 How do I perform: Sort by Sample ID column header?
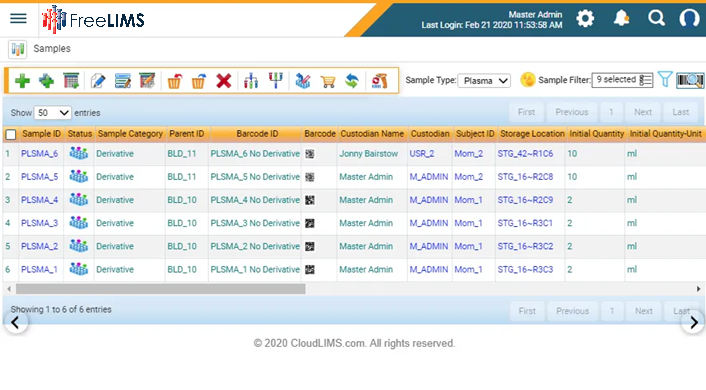tap(41, 134)
